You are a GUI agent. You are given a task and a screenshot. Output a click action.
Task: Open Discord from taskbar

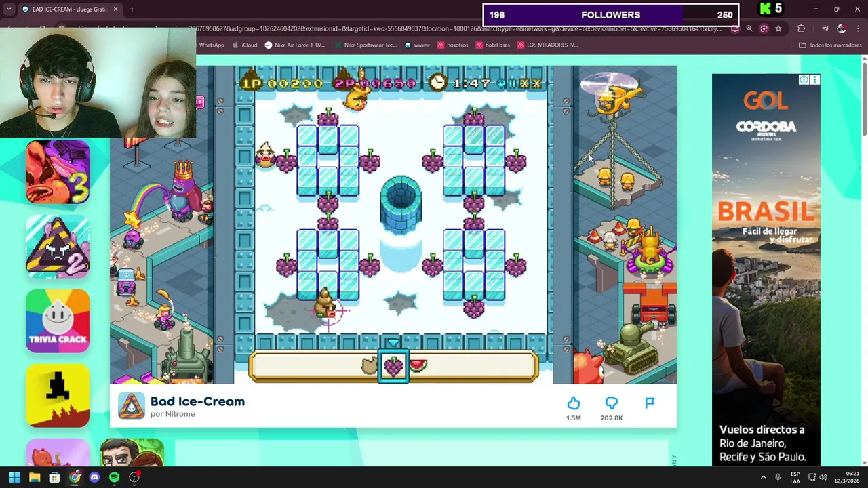[94, 477]
